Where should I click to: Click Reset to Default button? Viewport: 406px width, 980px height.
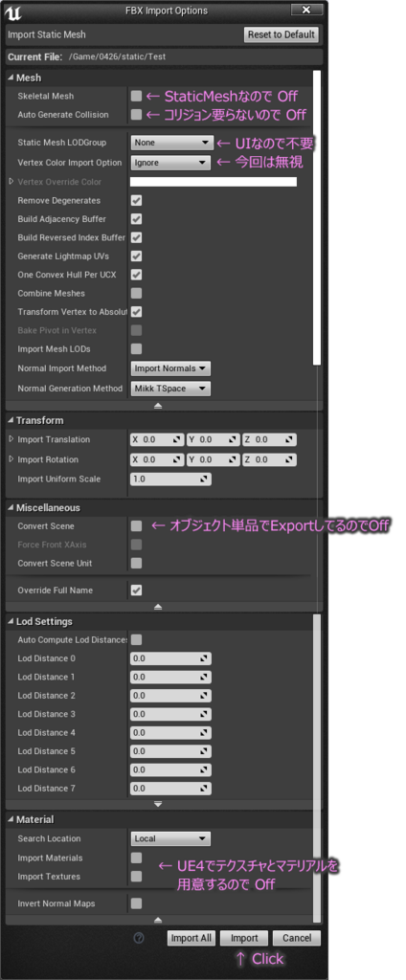[282, 35]
